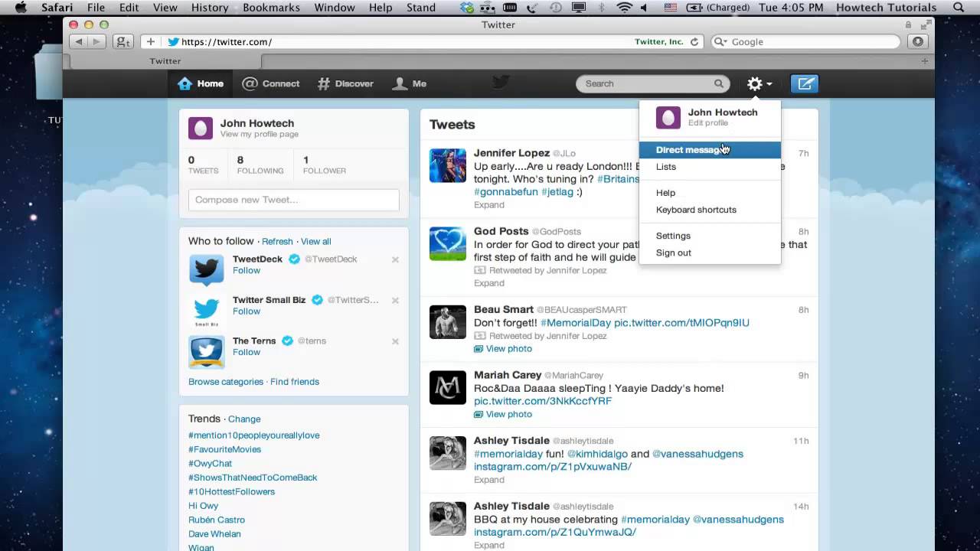980x551 pixels.
Task: Click the Twitter bird logo in navbar
Action: (x=501, y=82)
